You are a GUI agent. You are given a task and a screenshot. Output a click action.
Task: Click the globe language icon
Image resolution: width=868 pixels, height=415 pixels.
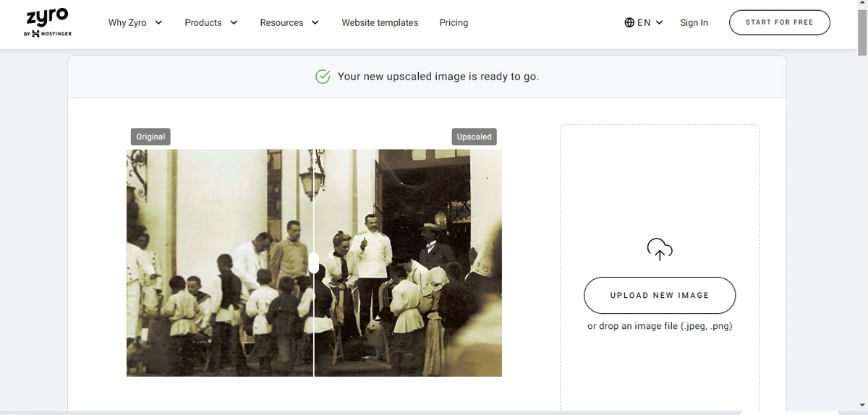tap(629, 22)
